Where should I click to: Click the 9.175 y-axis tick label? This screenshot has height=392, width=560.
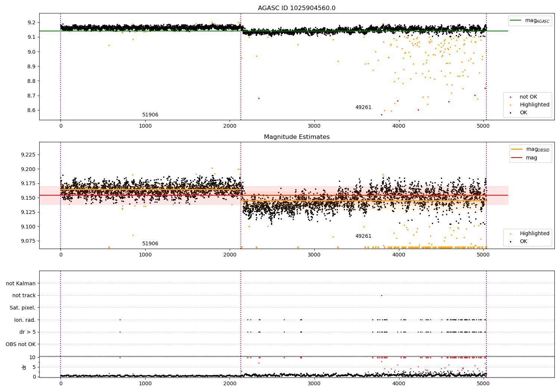[x=28, y=184]
